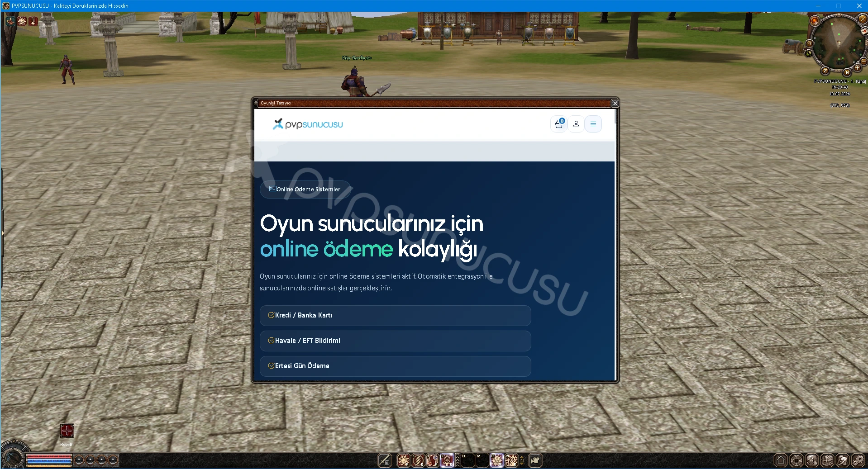Select the Havale / EFT Bildirimi option
Viewport: 868px width, 469px height.
[395, 341]
